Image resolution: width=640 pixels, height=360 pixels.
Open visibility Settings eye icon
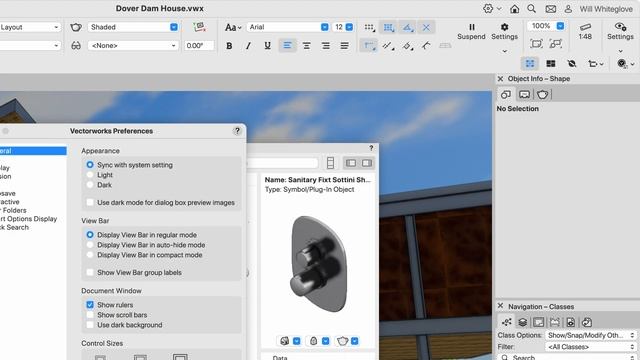coord(620,31)
